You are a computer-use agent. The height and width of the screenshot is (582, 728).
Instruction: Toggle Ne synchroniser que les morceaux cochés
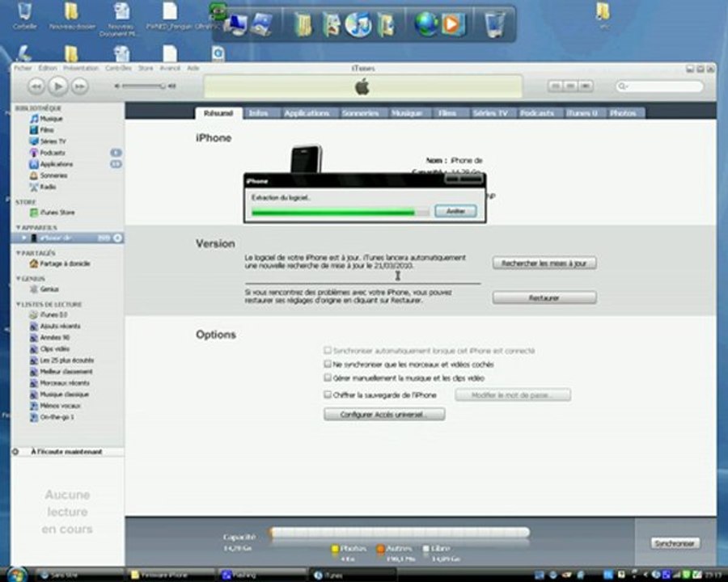[x=328, y=365]
